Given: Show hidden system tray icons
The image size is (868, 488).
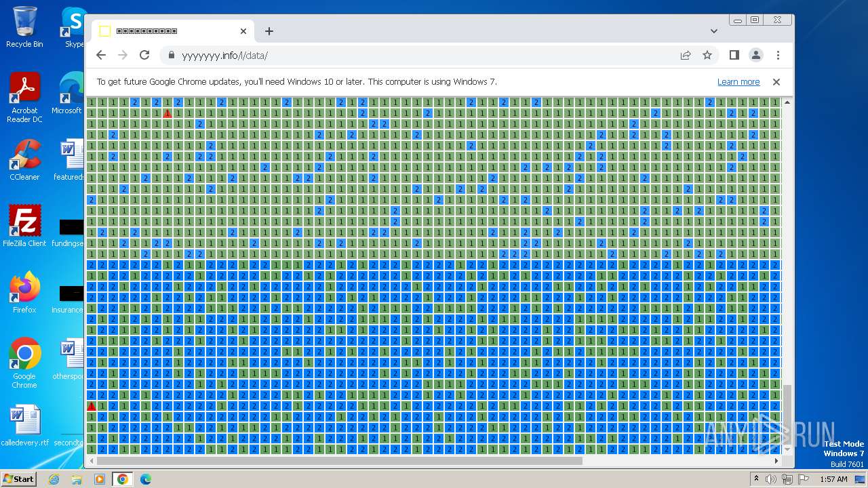Looking at the screenshot, I should (756, 479).
